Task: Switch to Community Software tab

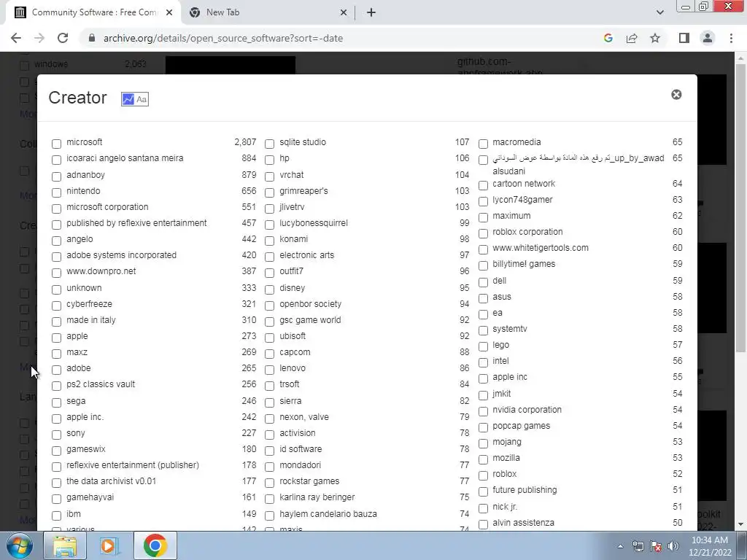Action: click(94, 12)
